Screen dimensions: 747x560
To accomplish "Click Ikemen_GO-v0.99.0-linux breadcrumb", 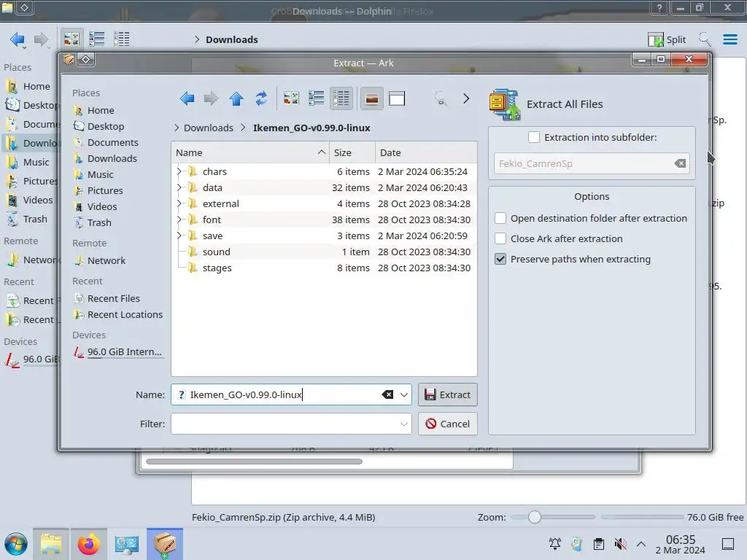I will [311, 128].
